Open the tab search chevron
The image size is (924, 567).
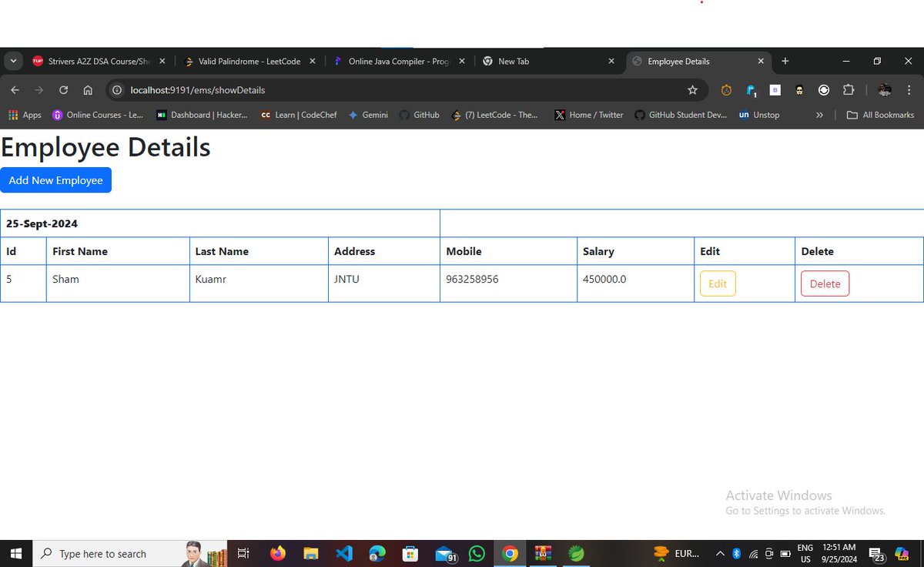point(13,61)
